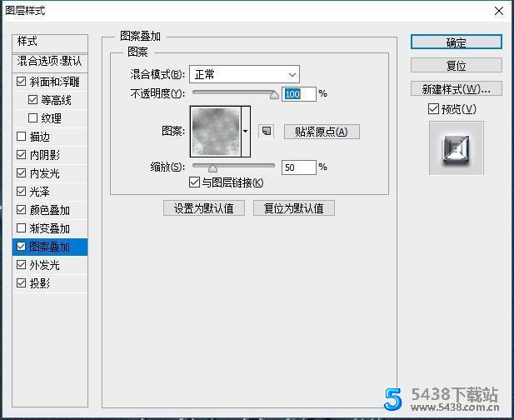Click 复位为默认值 button
This screenshot has width=514, height=420.
click(x=294, y=208)
